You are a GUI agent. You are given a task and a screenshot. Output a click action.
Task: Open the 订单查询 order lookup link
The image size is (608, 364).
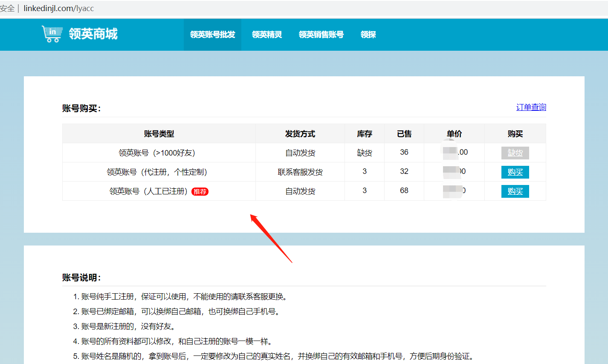[531, 107]
